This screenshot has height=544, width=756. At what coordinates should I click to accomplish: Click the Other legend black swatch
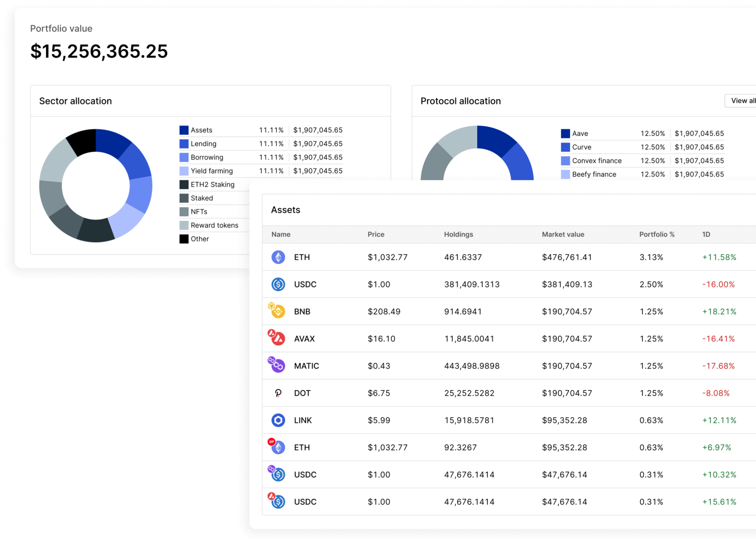(184, 239)
